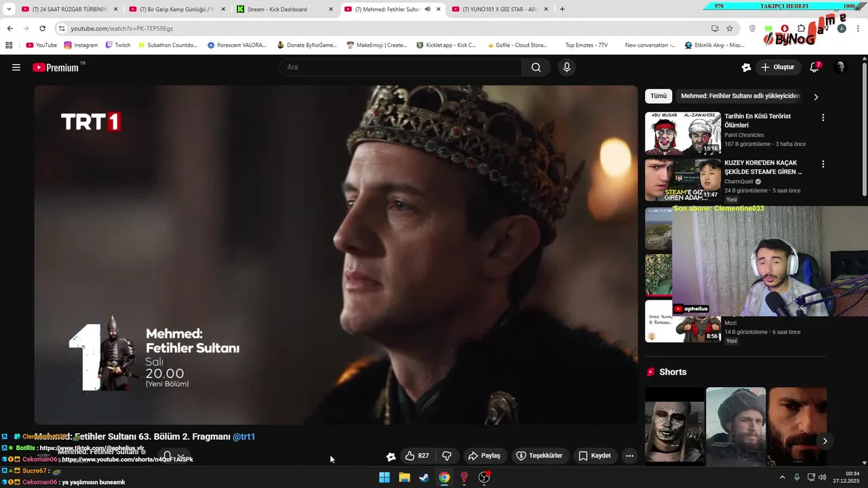Mute the Mehmed tab audio speaker icon
Screen dimensions: 868x488
click(x=428, y=9)
